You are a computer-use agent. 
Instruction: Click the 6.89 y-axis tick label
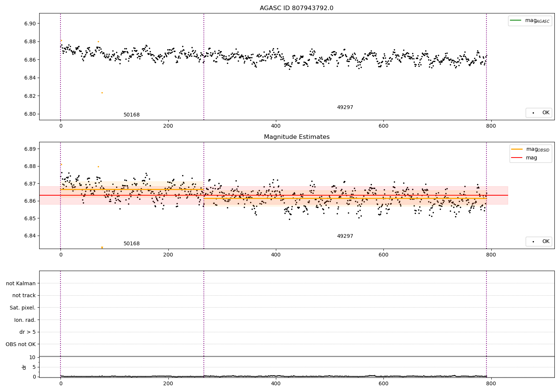click(x=30, y=149)
